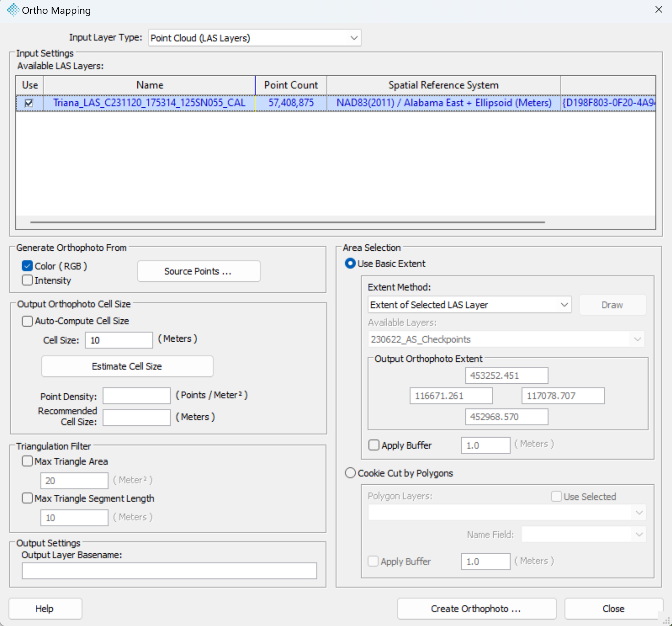Select the Use Basic Extent radio button
Viewport: 672px width, 626px height.
350,263
